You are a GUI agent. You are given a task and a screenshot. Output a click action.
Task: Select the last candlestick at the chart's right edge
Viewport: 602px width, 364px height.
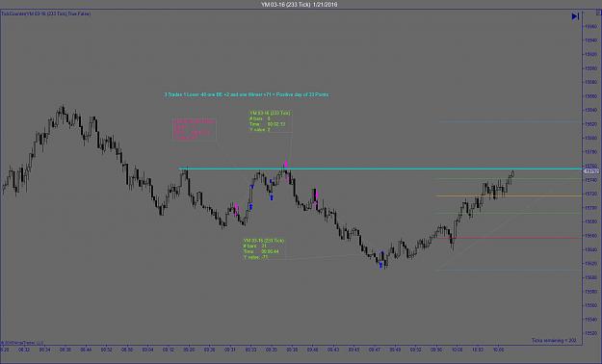(x=512, y=174)
